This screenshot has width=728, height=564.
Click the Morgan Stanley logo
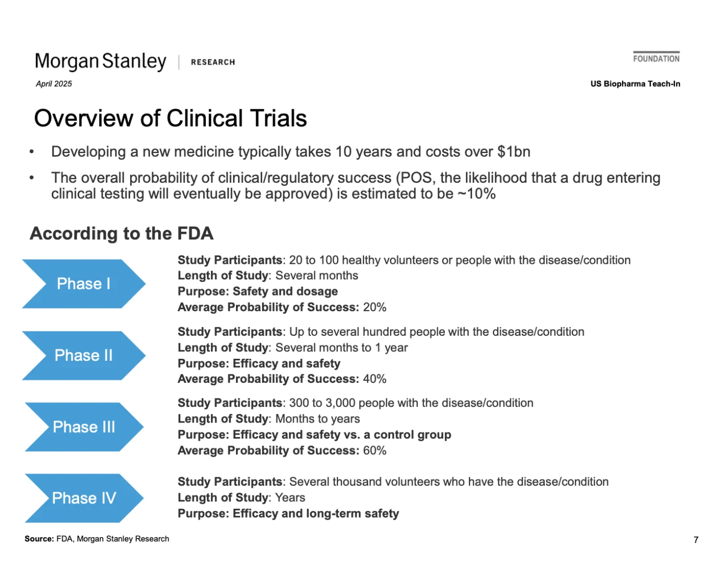tap(100, 62)
